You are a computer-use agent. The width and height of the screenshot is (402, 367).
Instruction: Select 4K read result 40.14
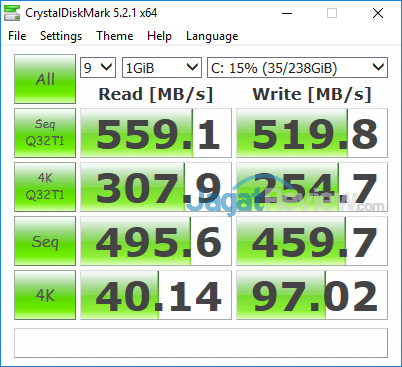pos(156,295)
